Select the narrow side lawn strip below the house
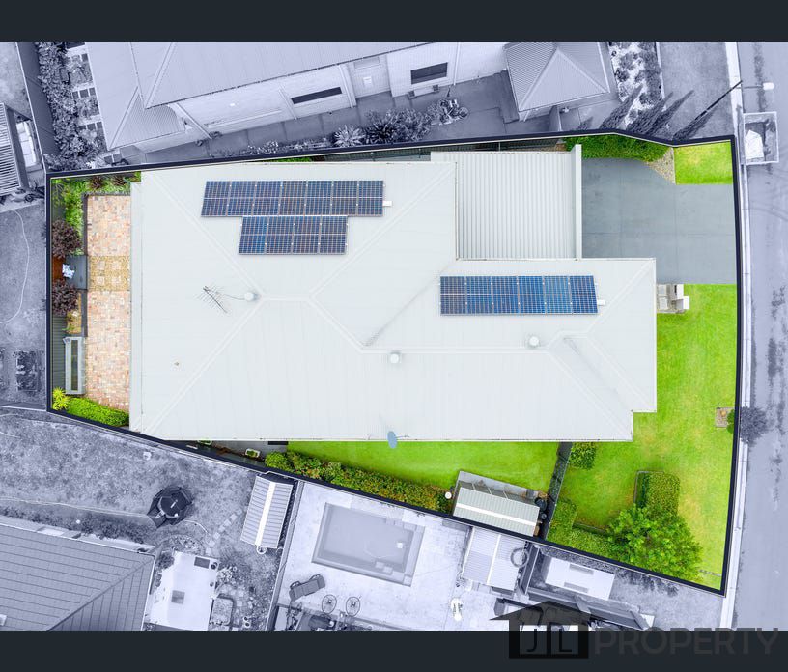 click(x=425, y=462)
